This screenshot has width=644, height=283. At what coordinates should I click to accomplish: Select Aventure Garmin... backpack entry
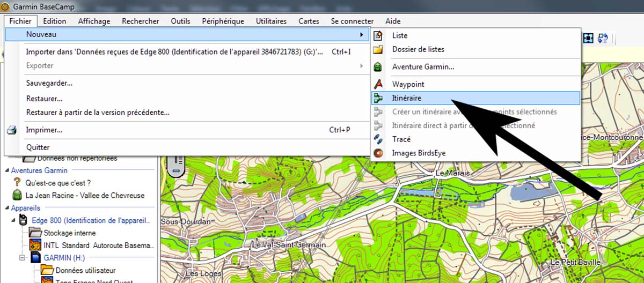[475, 67]
